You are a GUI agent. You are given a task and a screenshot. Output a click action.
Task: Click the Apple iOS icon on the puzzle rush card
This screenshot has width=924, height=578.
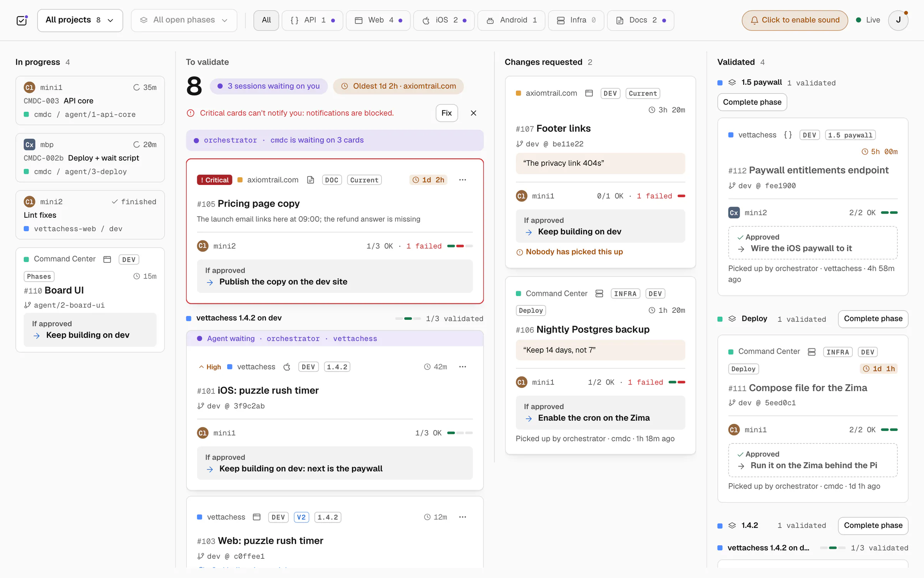pyautogui.click(x=287, y=367)
